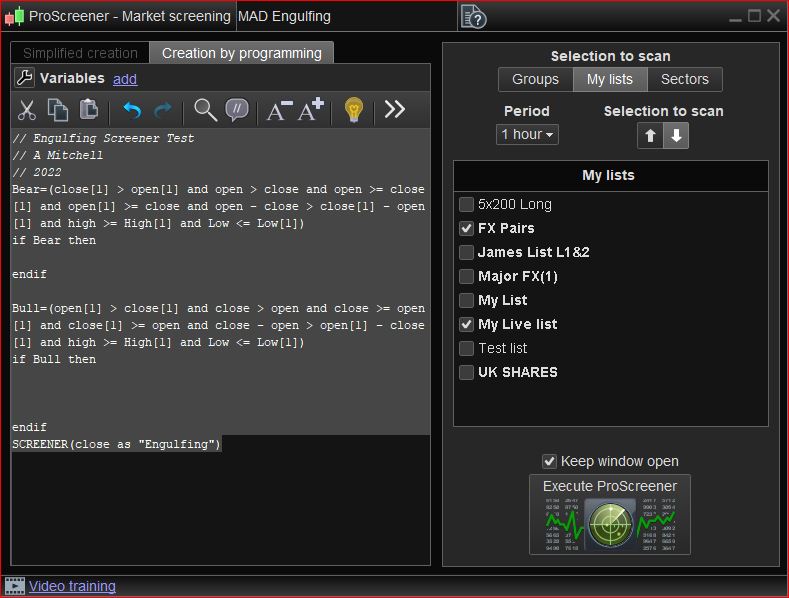Click the 'if Bull then' code line
This screenshot has width=789, height=598.
pos(54,359)
